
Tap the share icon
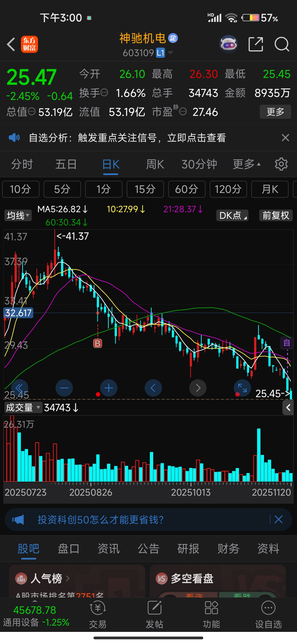256,44
